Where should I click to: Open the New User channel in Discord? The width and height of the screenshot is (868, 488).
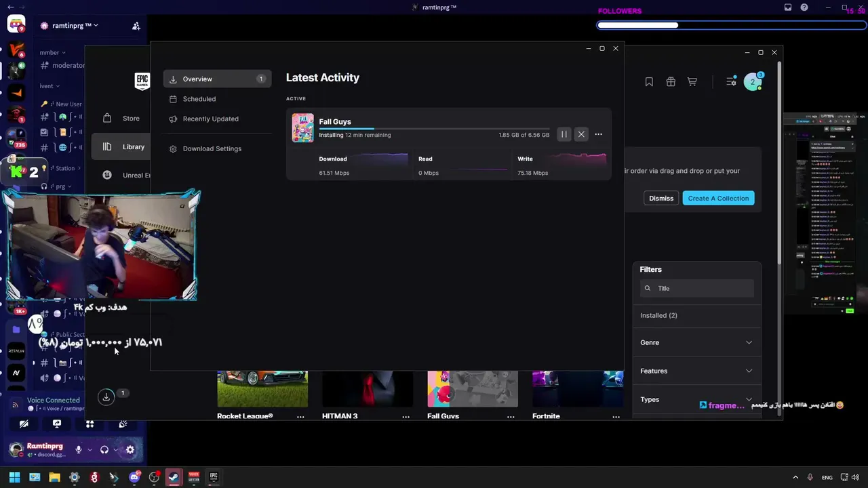click(62, 104)
